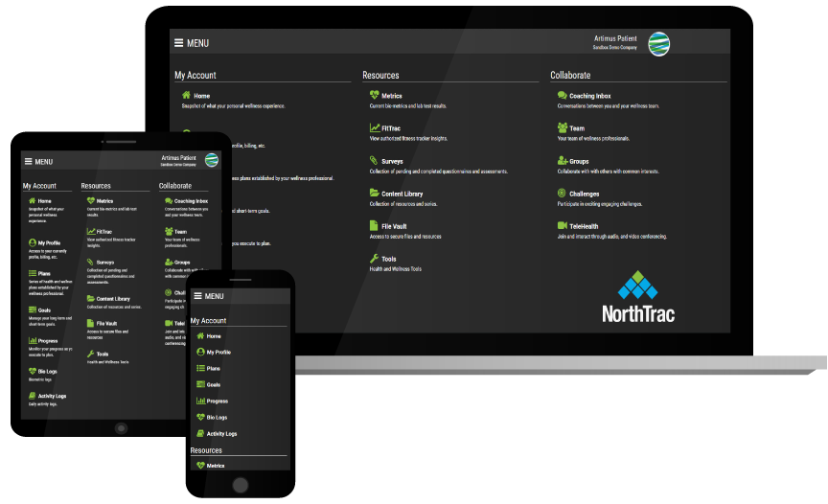This screenshot has width=828, height=504.
Task: Tap the Metrics heart icon on the tablet
Action: (91, 200)
